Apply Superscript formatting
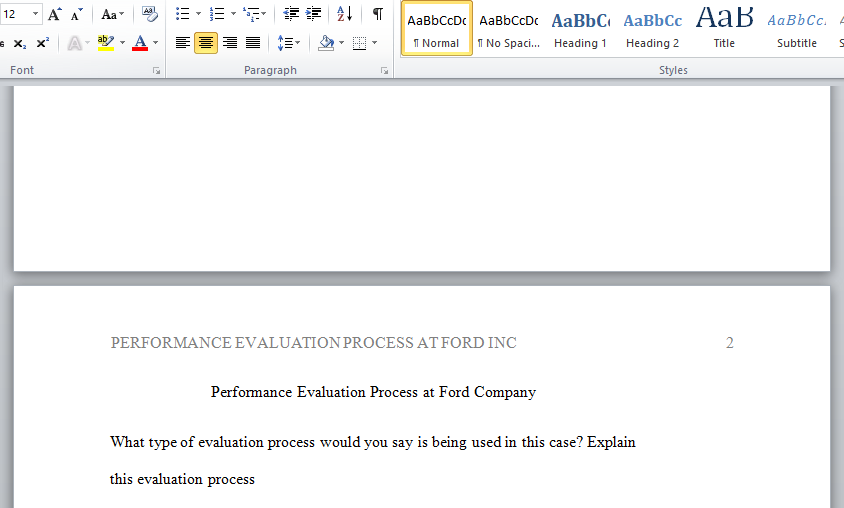The image size is (844, 508). click(x=43, y=43)
